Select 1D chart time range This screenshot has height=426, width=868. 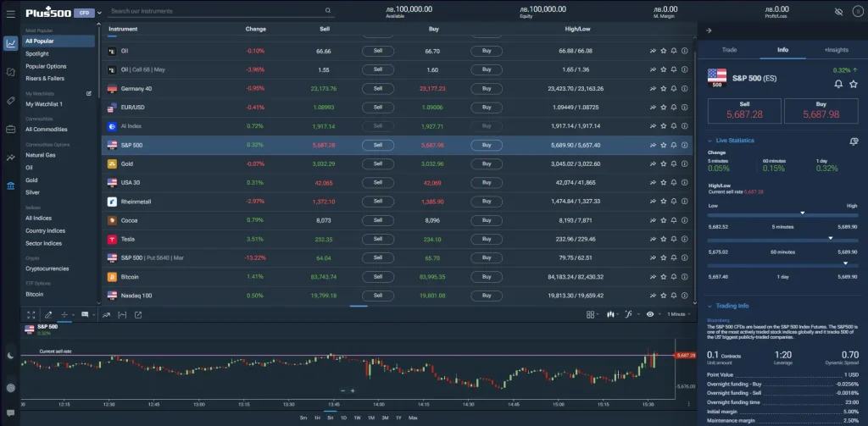tap(343, 418)
